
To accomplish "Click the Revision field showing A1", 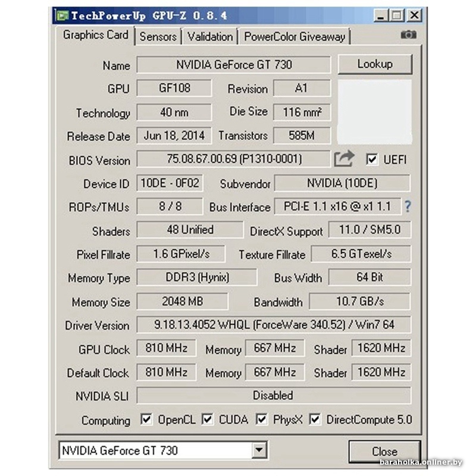I will tap(302, 88).
